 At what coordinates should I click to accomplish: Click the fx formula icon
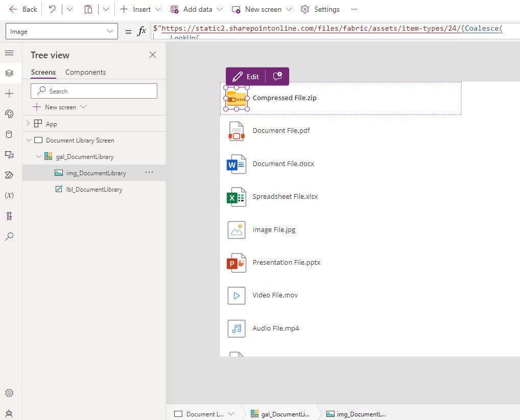tap(141, 31)
